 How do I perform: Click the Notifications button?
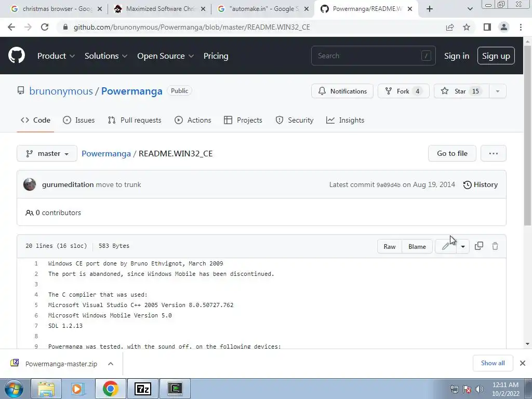pyautogui.click(x=342, y=91)
